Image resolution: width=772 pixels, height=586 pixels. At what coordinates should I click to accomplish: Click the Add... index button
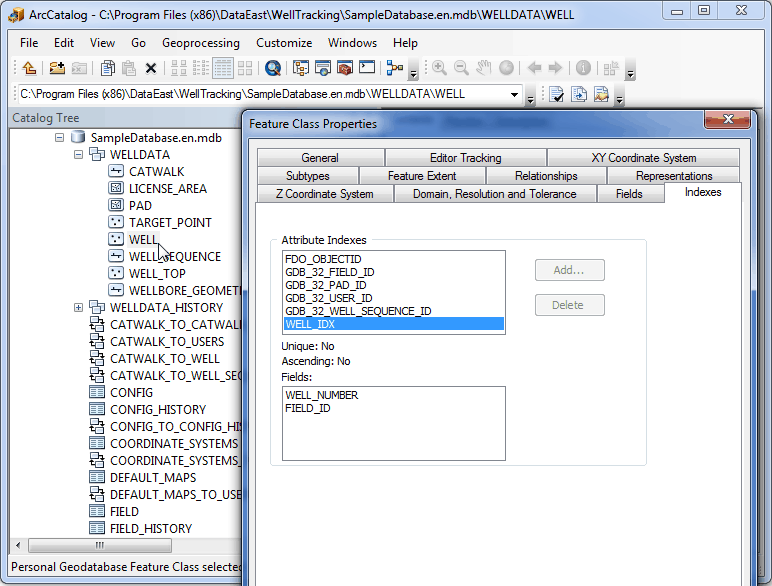(570, 270)
